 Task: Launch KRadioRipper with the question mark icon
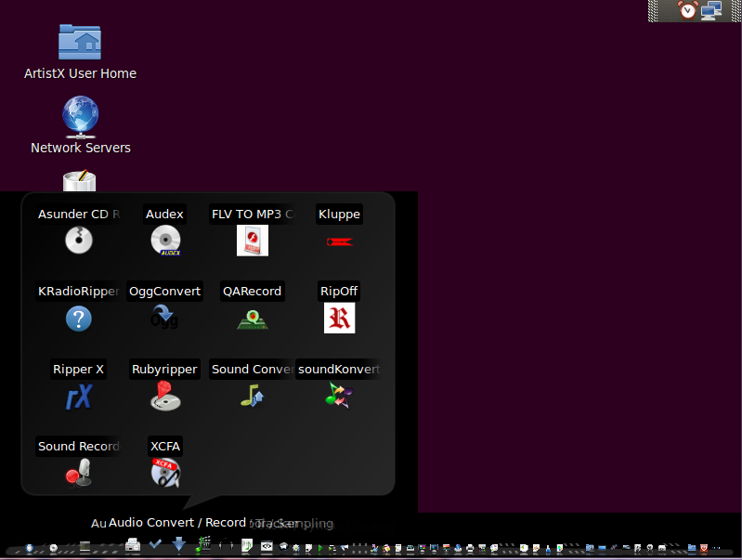tap(79, 319)
